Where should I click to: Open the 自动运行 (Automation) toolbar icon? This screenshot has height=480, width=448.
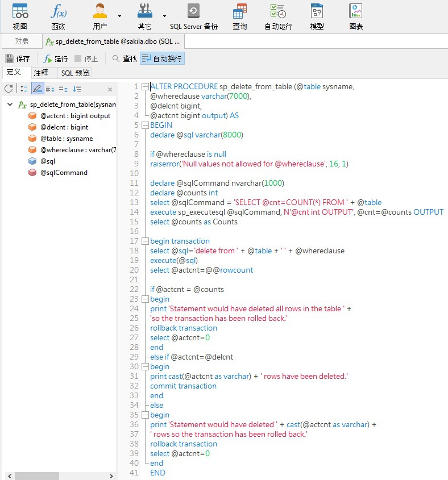click(x=278, y=16)
